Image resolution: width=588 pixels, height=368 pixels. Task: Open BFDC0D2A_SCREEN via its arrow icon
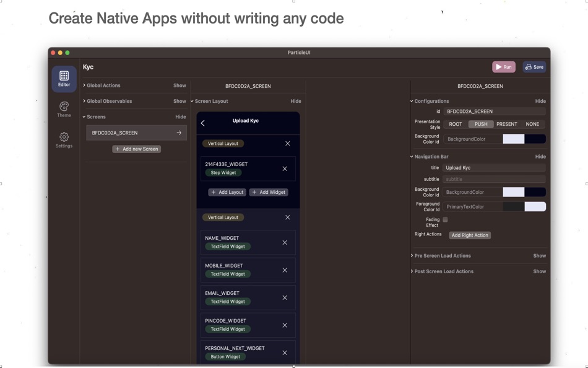point(179,133)
